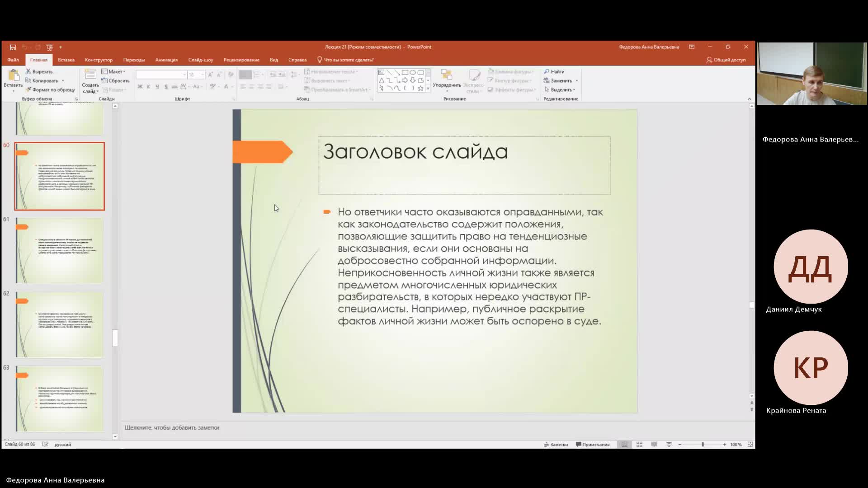Click the Save icon in quick access toolbar
The width and height of the screenshot is (868, 488).
(x=13, y=47)
